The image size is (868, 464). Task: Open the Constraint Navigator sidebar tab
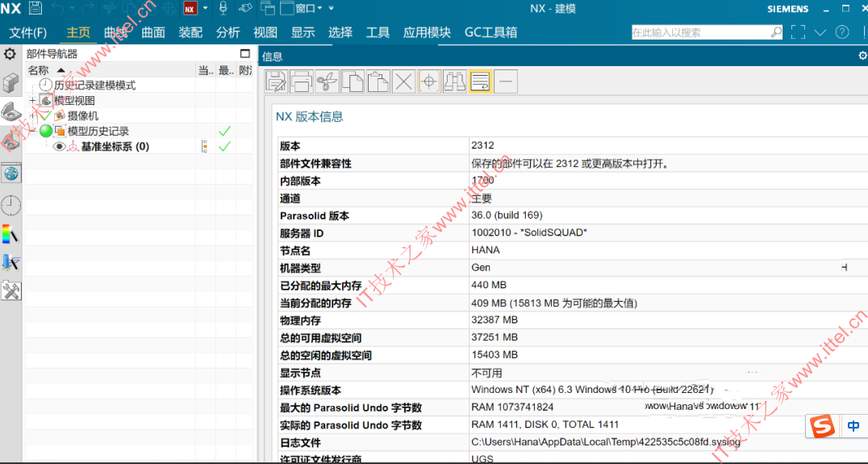click(11, 142)
